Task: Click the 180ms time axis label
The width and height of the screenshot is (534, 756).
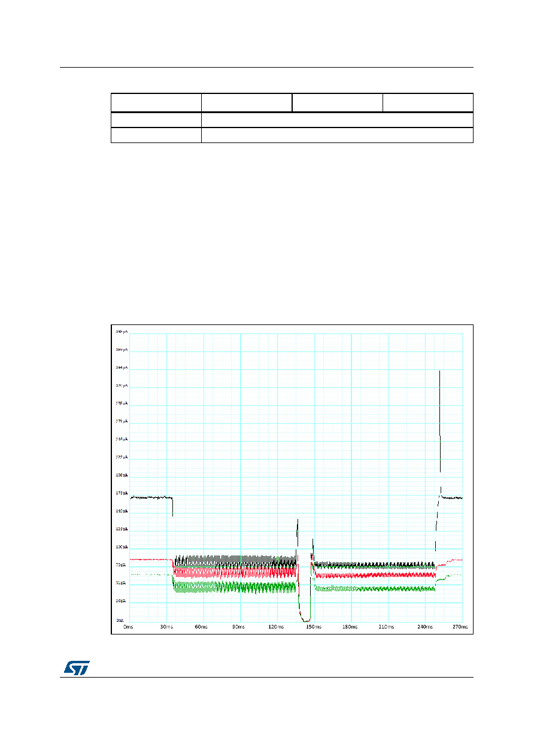Action: (350, 627)
